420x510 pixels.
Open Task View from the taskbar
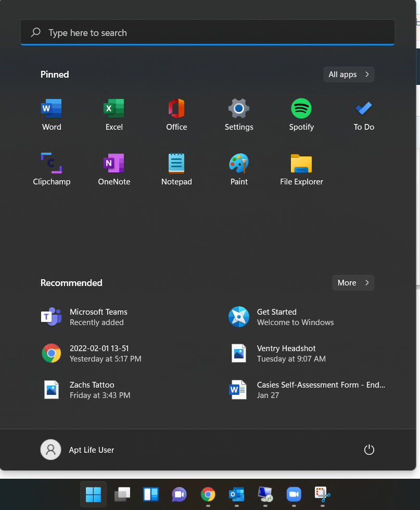coord(122,494)
